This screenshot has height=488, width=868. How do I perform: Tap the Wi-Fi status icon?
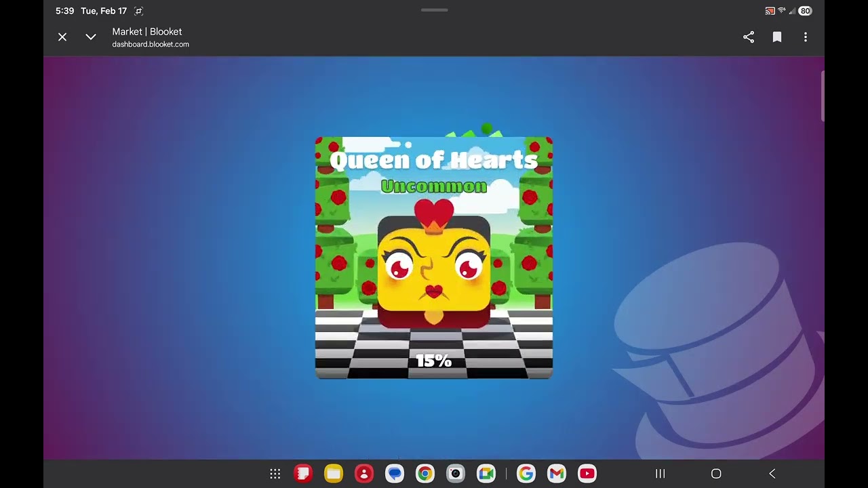point(781,11)
